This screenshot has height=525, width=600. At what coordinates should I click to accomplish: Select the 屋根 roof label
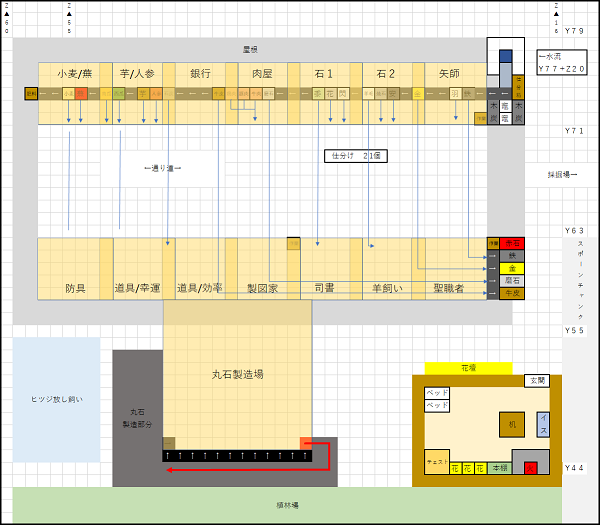pos(250,49)
